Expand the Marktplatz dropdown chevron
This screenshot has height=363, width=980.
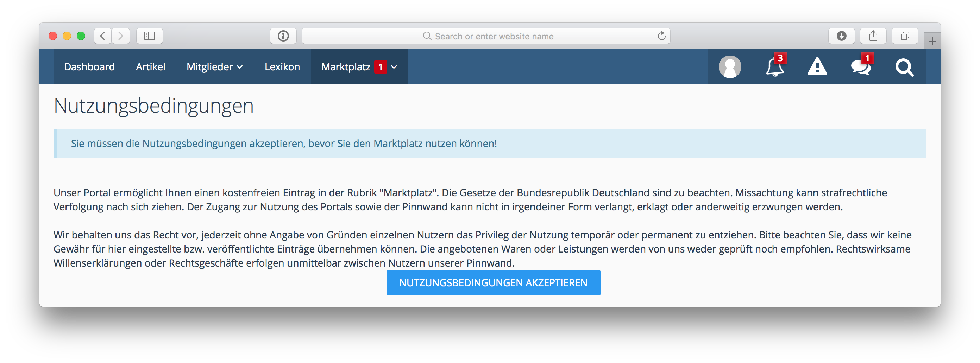394,67
